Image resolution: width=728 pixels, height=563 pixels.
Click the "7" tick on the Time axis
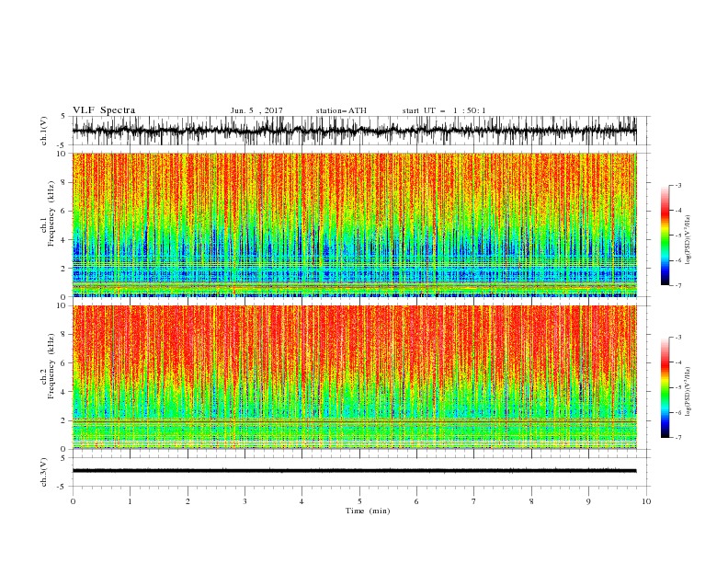coord(474,501)
